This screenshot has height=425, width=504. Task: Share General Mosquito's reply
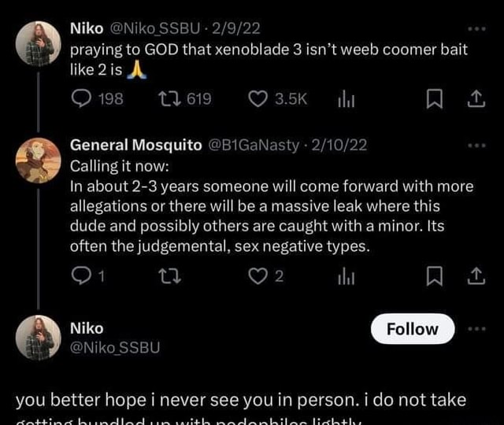click(476, 276)
